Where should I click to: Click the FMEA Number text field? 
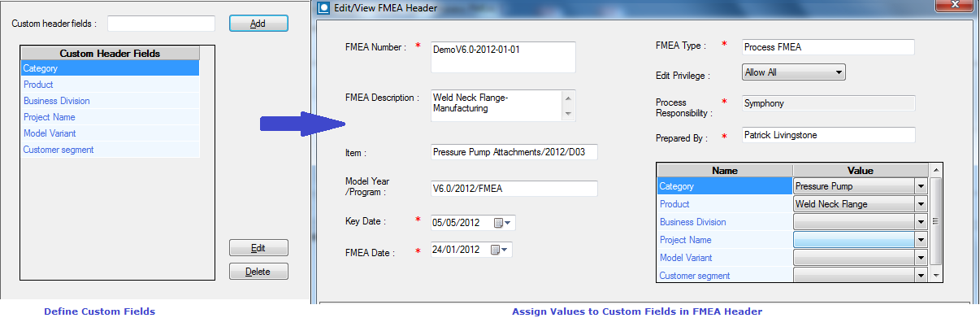tap(502, 57)
